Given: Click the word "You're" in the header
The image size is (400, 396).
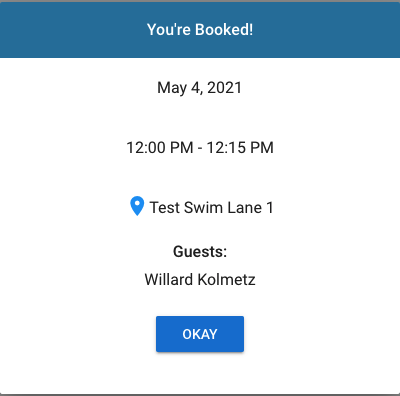Looking at the screenshot, I should tap(169, 30).
